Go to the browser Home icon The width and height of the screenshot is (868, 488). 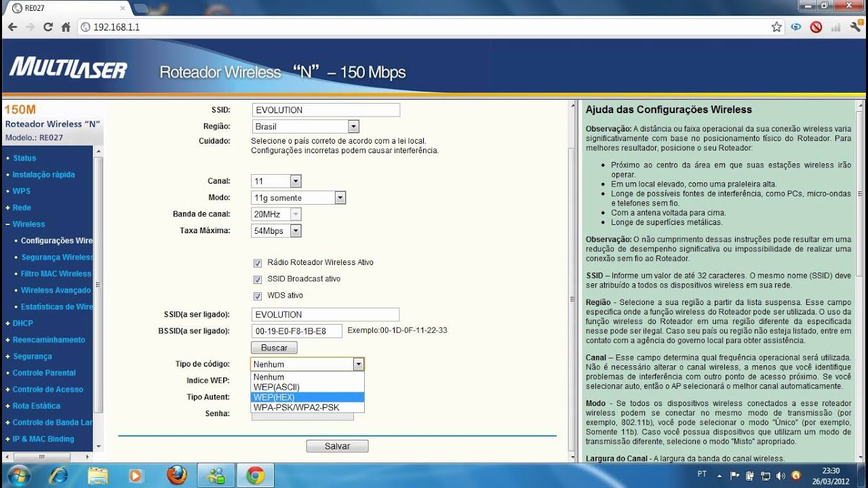pyautogui.click(x=66, y=27)
